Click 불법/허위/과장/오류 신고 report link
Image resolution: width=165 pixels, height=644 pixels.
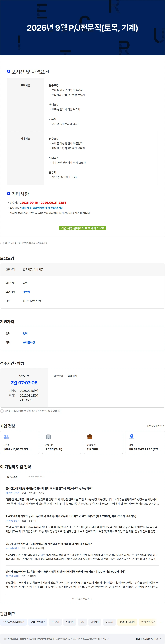tap(148, 639)
